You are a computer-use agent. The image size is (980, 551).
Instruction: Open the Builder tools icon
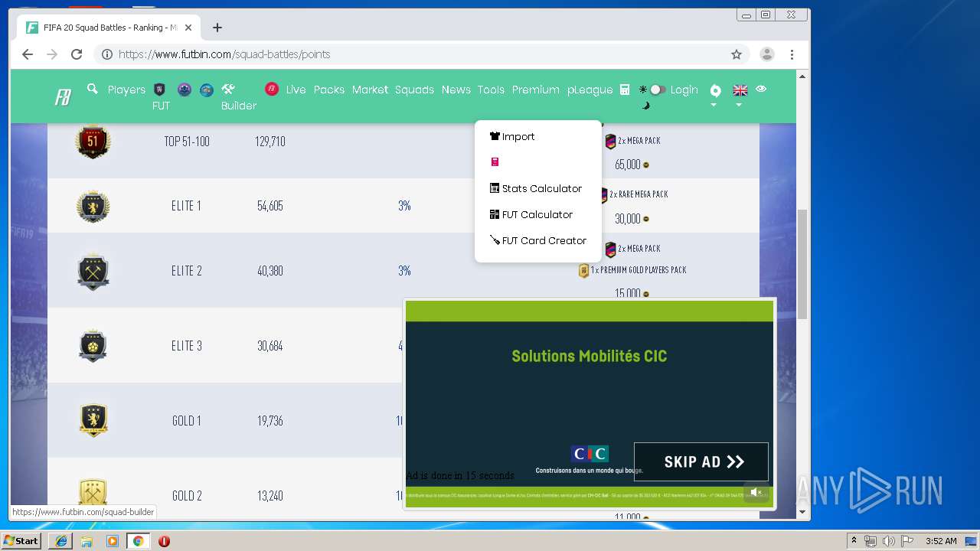coord(228,90)
